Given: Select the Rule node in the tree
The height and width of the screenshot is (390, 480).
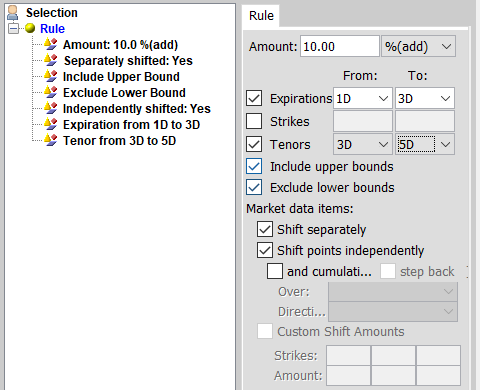Looking at the screenshot, I should 52,29.
